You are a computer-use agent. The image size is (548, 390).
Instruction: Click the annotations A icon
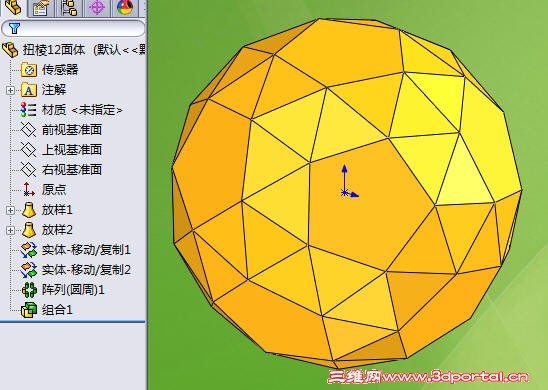[x=29, y=90]
